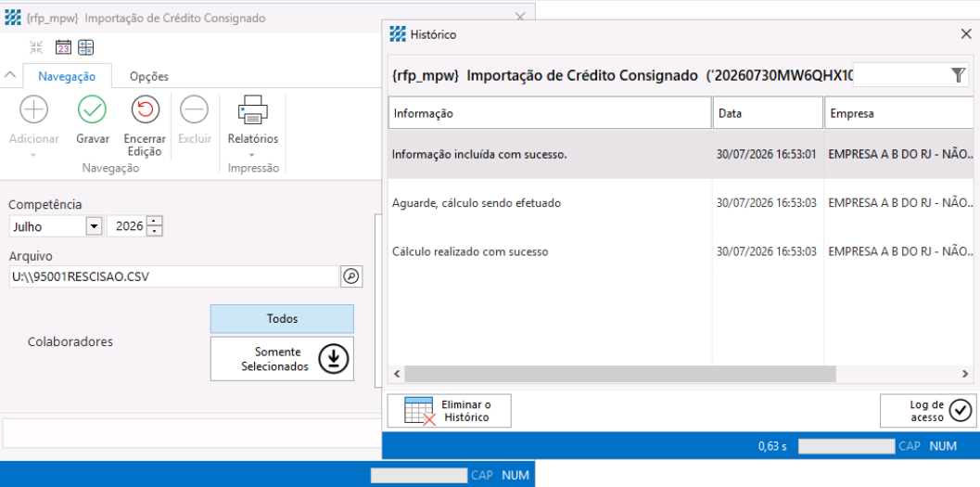Collapse the ribbon with the chevron
Image resolution: width=980 pixels, height=487 pixels.
pyautogui.click(x=10, y=75)
